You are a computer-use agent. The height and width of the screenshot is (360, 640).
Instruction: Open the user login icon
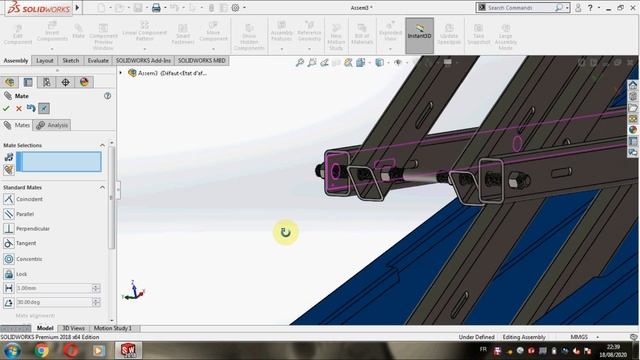coord(578,8)
